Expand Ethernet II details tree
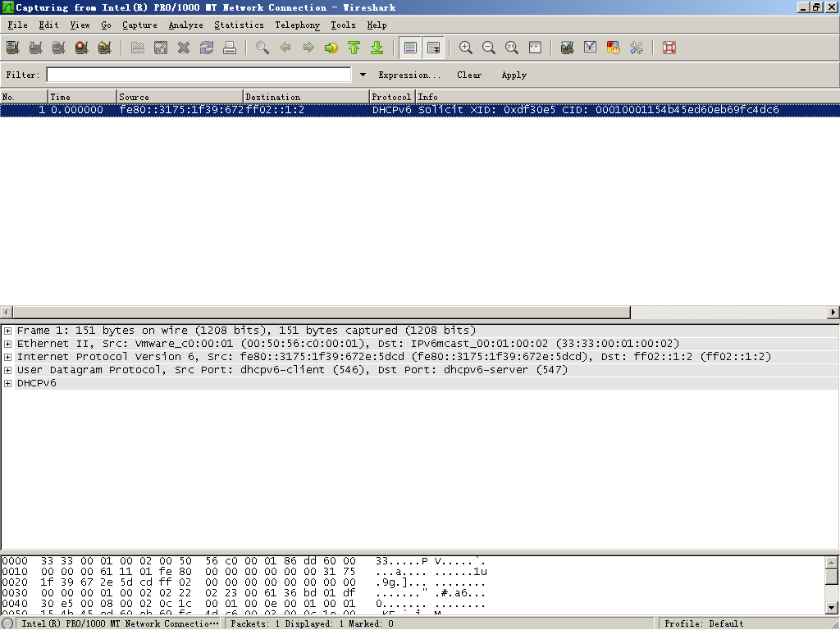The image size is (840, 630). click(7, 344)
